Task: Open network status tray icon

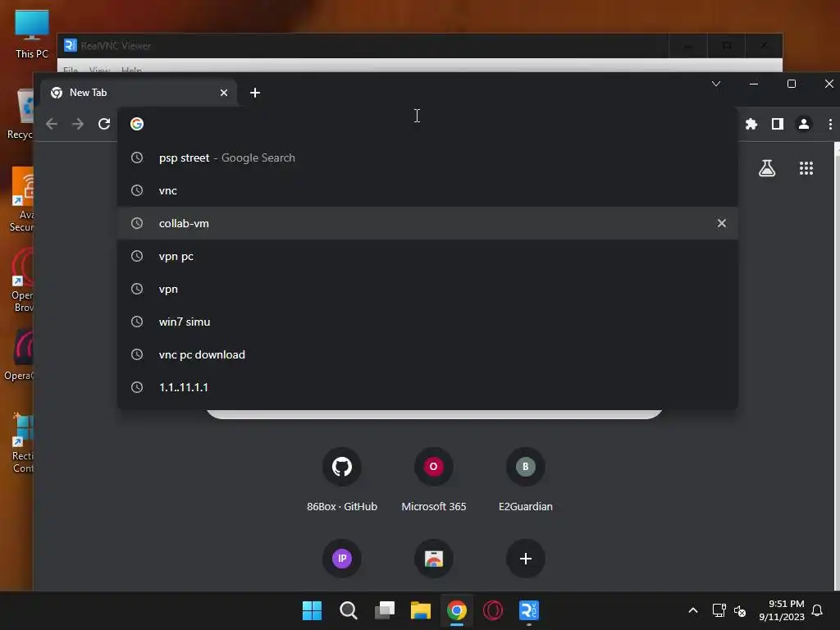Action: point(719,610)
